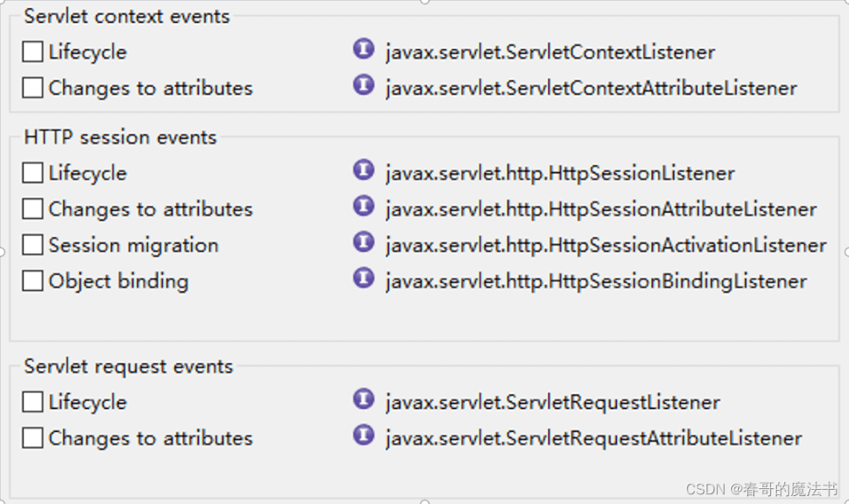This screenshot has width=849, height=504.
Task: Click the HttpSessionAttributeListener interface icon
Action: pyautogui.click(x=363, y=207)
